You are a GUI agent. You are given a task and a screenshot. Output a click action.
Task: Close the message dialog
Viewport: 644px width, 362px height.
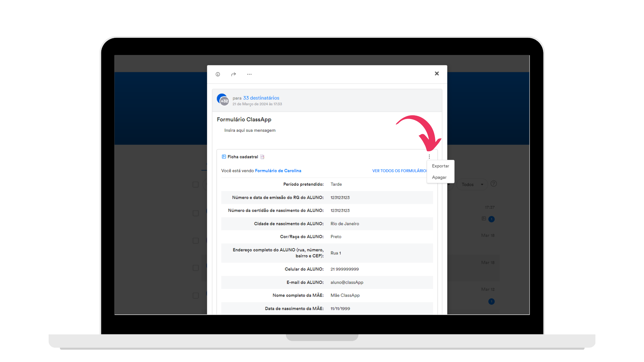pos(437,73)
